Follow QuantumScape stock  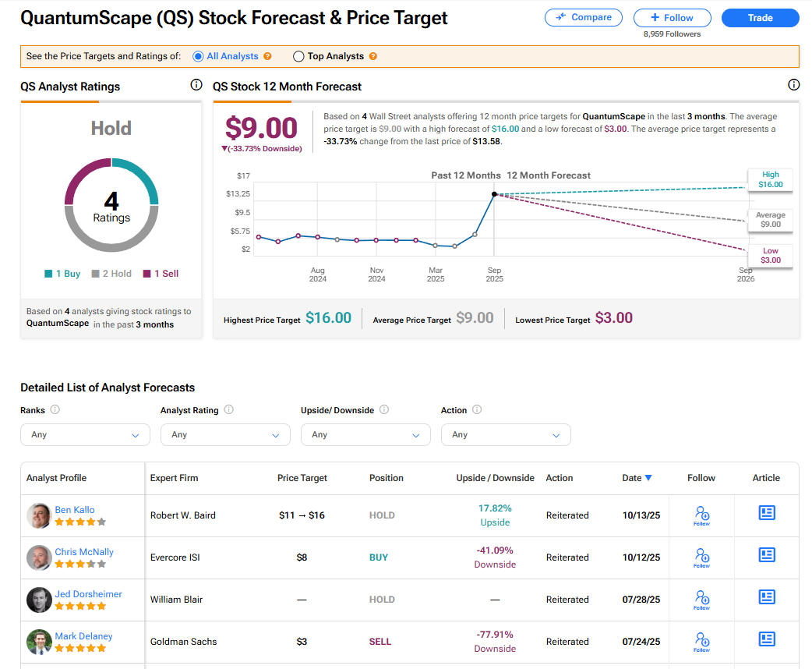pyautogui.click(x=672, y=18)
